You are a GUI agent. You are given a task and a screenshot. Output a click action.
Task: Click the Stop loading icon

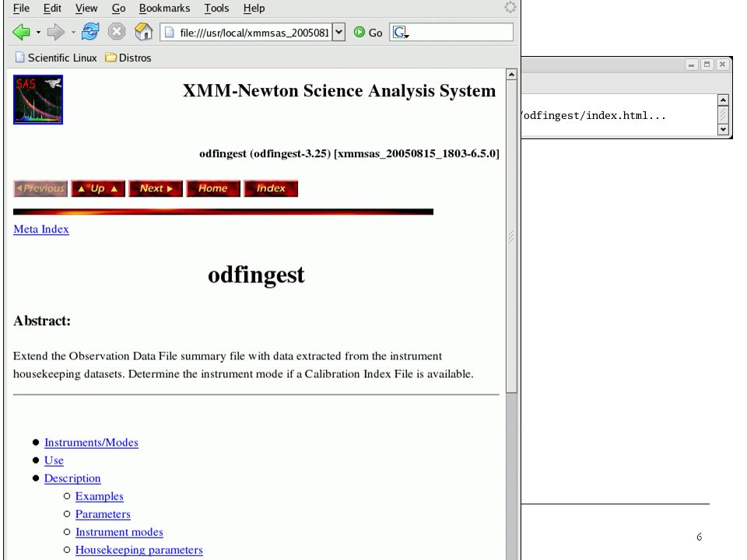[x=117, y=33]
